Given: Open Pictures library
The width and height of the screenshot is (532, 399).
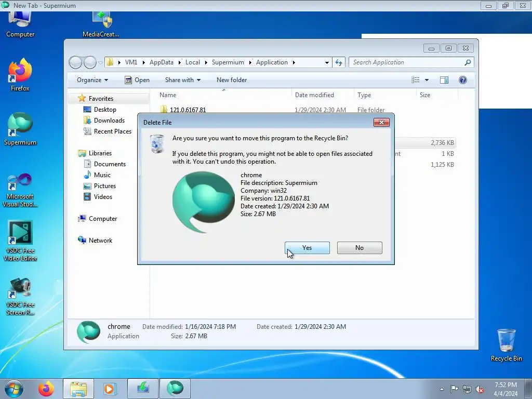Looking at the screenshot, I should pos(105,186).
